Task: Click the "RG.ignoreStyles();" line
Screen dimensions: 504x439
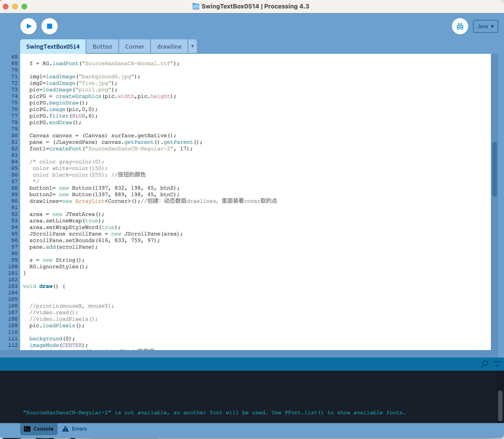Action: click(x=58, y=267)
